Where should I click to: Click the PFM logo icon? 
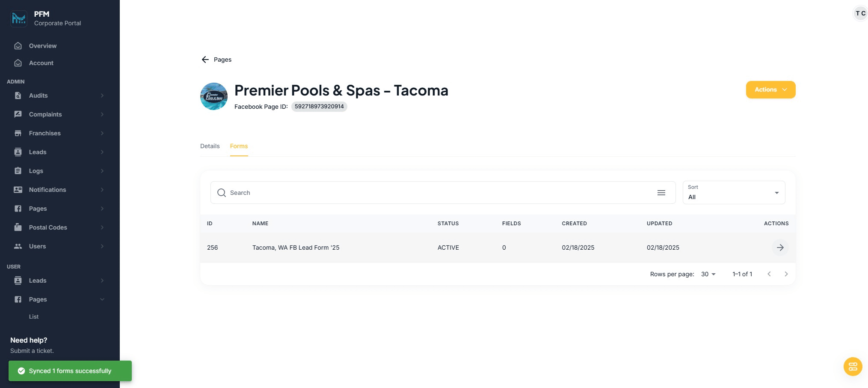point(19,18)
